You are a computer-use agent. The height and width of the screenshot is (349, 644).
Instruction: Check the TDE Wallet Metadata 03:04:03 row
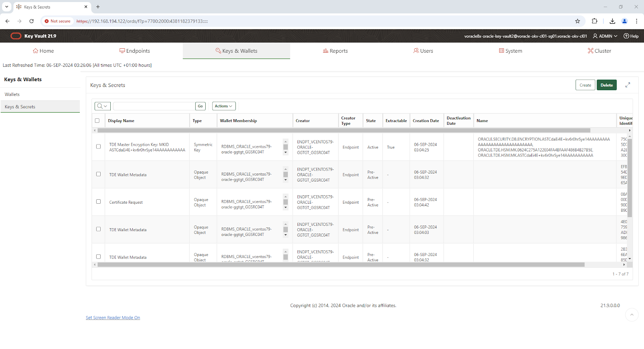98,229
